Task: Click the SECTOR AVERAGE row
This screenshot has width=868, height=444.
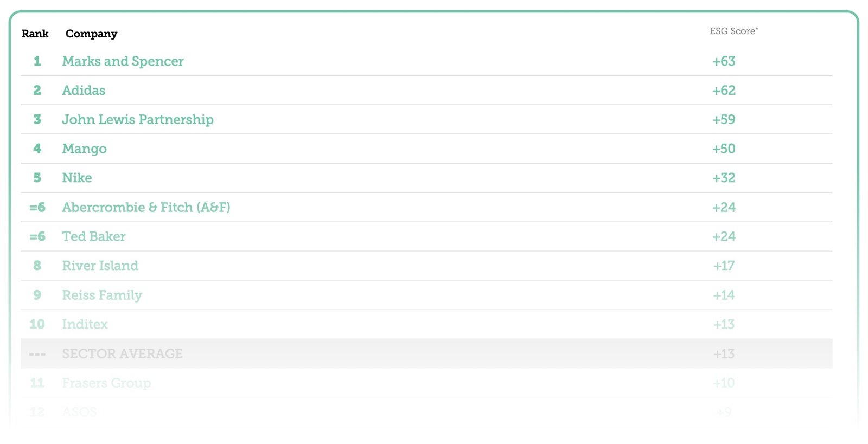Action: 122,354
